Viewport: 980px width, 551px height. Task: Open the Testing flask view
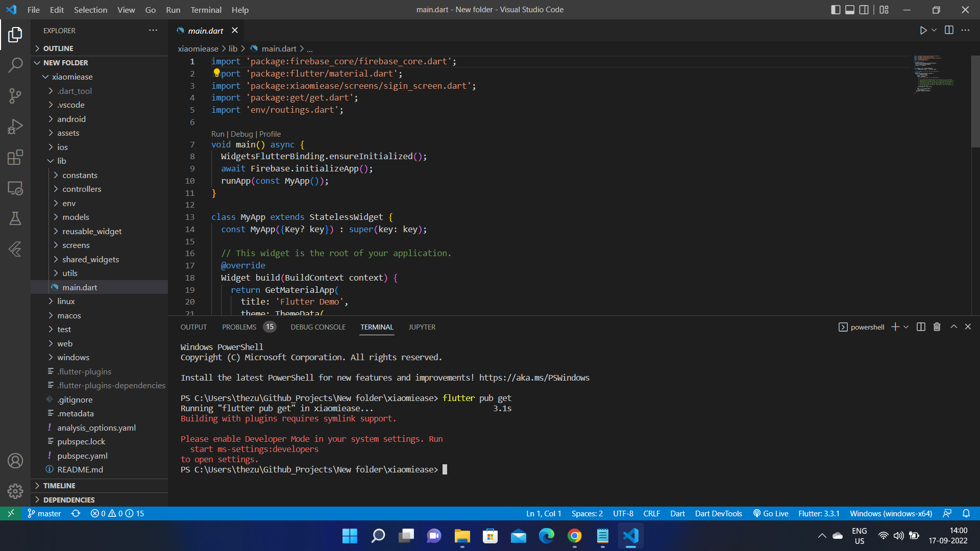[x=15, y=218]
